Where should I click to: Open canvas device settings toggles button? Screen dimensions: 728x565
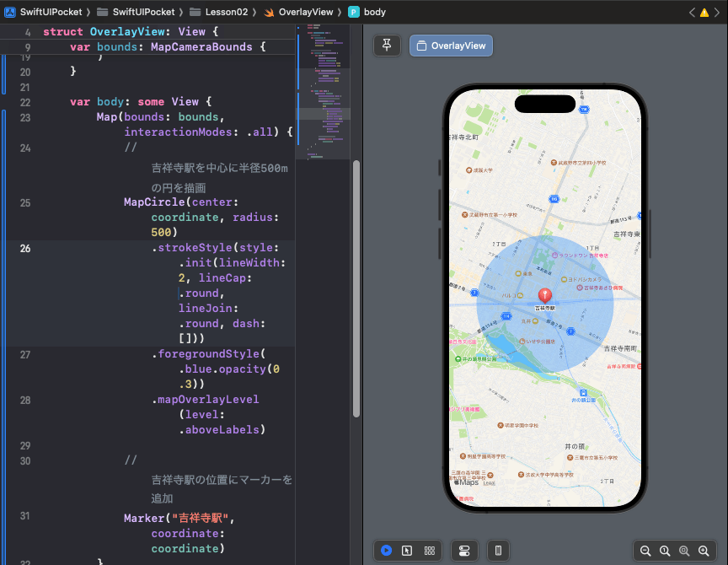(464, 551)
